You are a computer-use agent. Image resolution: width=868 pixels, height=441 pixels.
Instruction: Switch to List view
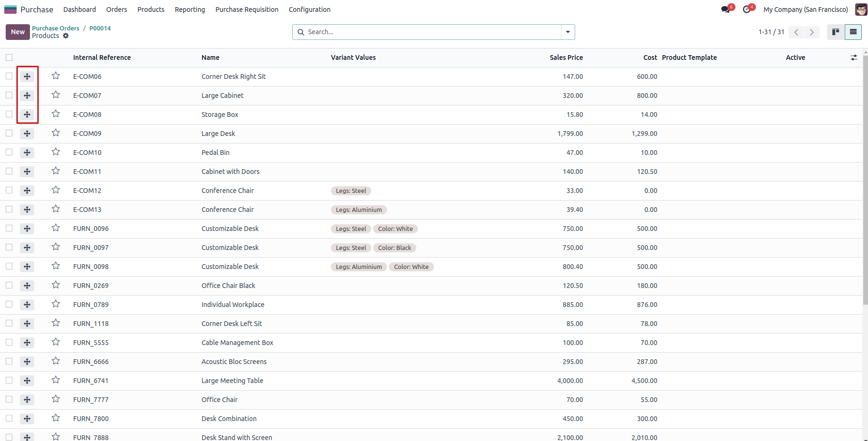[853, 32]
